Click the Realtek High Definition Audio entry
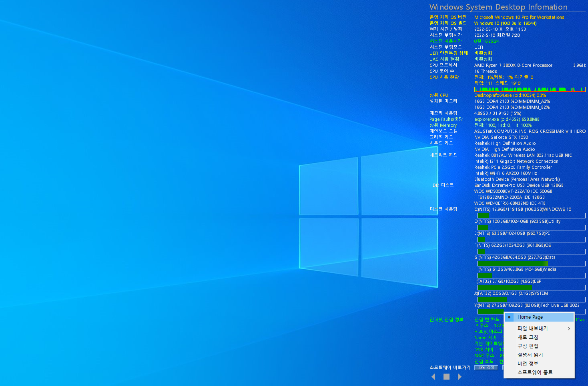 505,143
